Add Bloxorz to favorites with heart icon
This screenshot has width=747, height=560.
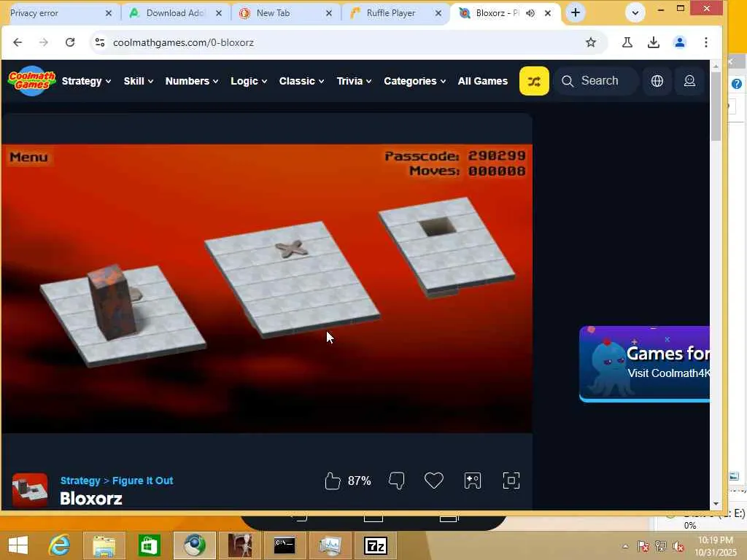(x=433, y=481)
